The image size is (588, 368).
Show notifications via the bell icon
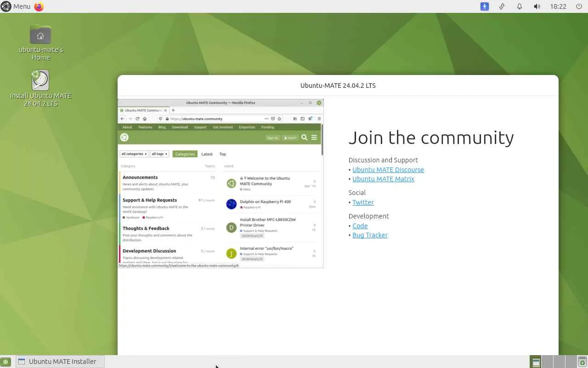coord(520,6)
